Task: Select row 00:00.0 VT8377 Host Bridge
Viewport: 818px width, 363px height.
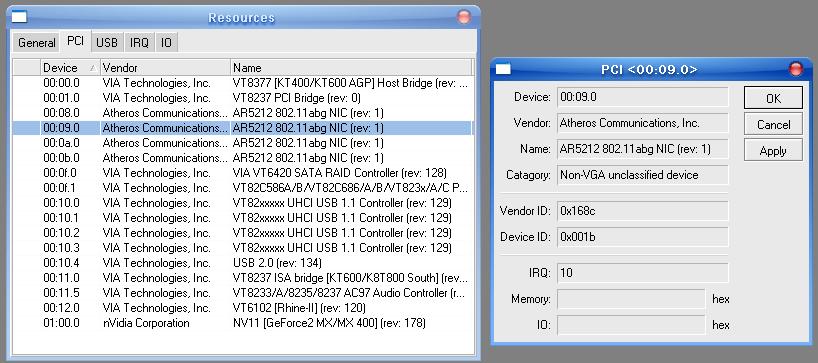Action: coord(243,83)
